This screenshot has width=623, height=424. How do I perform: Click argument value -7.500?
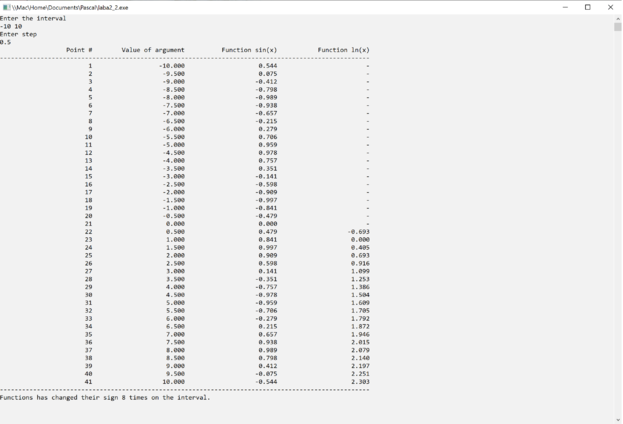(174, 105)
